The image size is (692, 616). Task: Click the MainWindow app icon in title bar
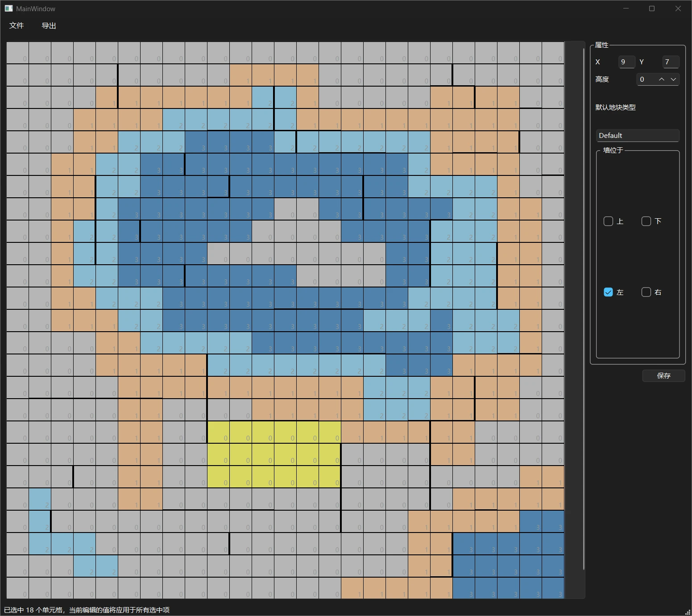[8, 8]
